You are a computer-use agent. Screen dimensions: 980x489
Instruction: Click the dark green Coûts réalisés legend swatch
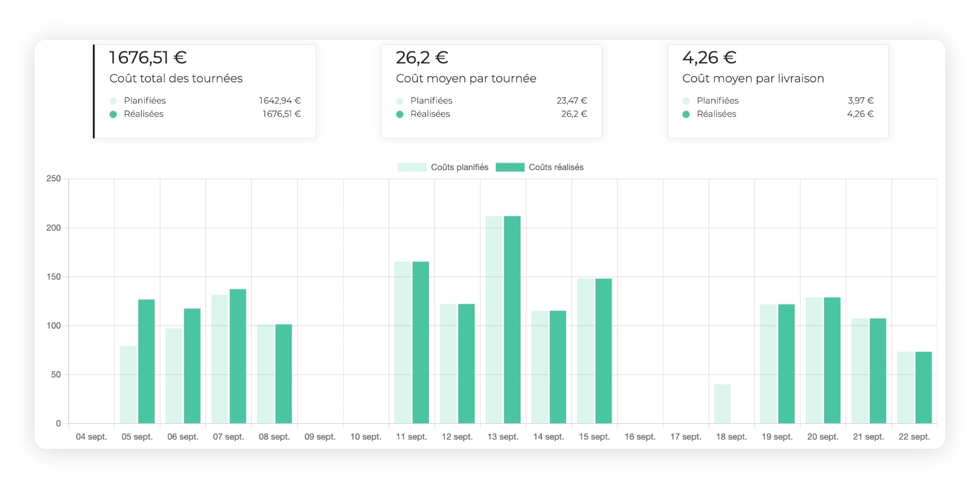tap(510, 167)
